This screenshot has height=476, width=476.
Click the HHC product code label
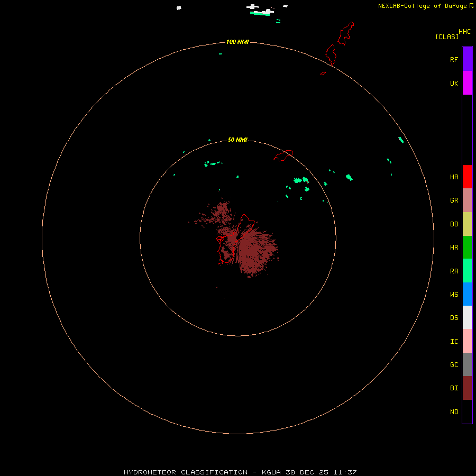click(464, 32)
